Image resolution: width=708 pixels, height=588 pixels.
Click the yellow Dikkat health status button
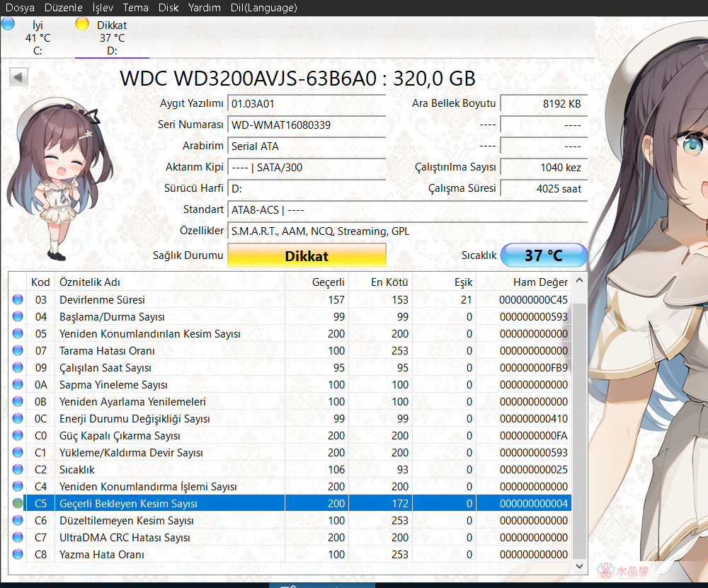307,256
